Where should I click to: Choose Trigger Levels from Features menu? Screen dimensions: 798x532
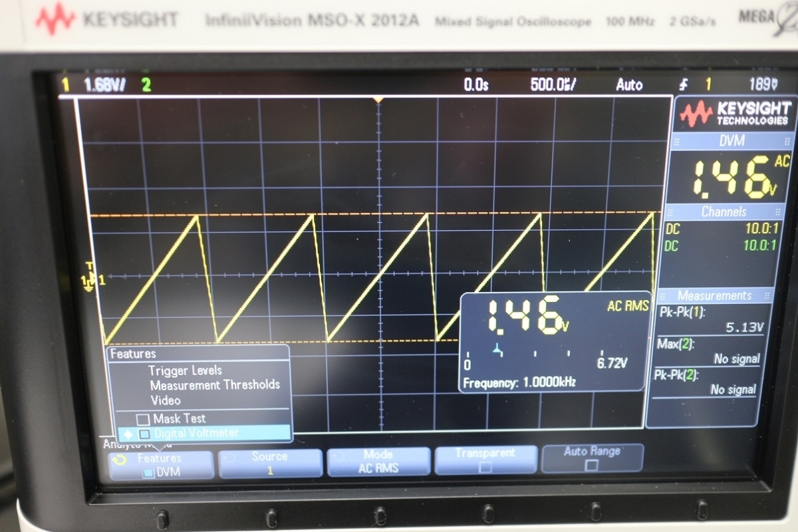[x=185, y=370]
